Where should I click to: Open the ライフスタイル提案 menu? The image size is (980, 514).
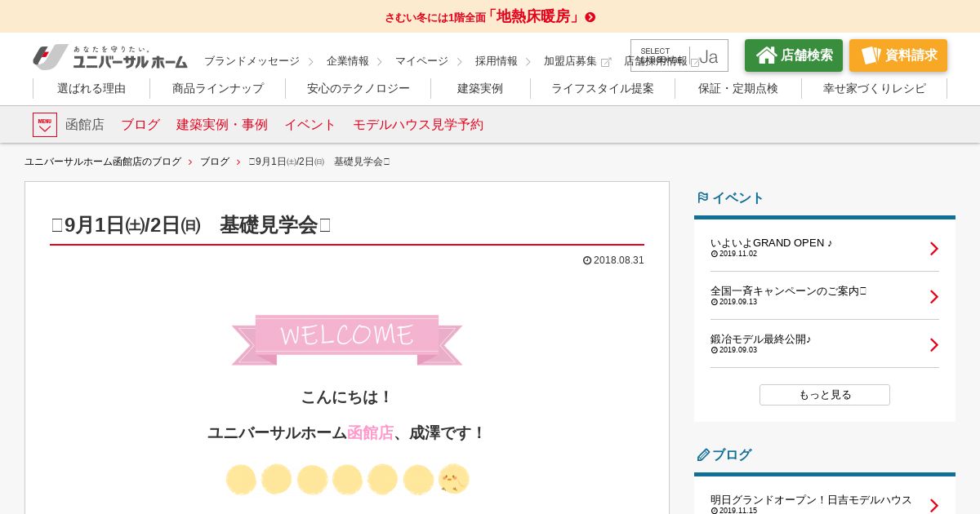(603, 88)
